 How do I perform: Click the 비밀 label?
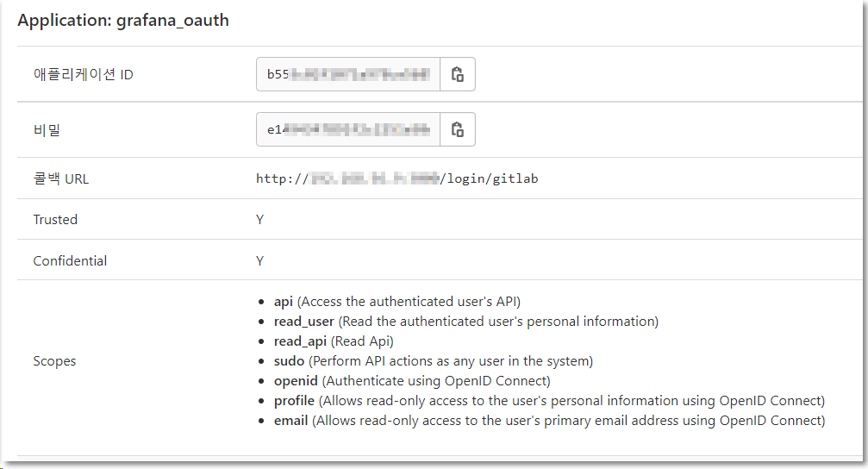click(x=47, y=130)
